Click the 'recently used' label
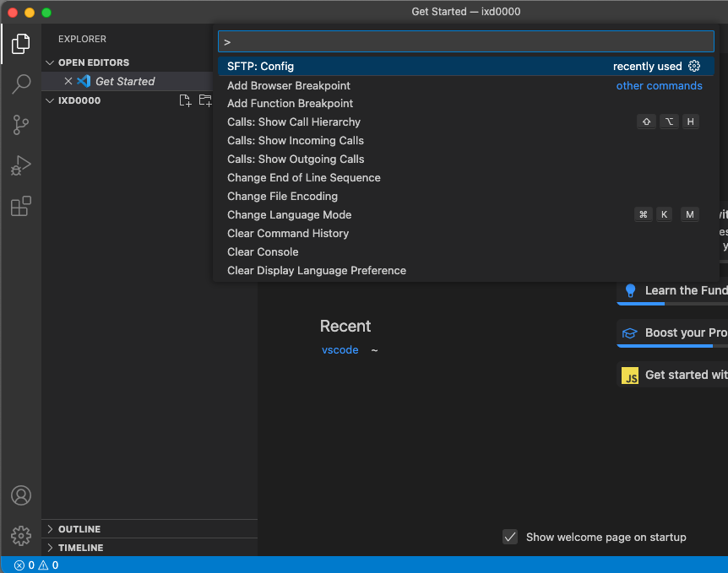Viewport: 728px width, 573px height. [x=647, y=67]
